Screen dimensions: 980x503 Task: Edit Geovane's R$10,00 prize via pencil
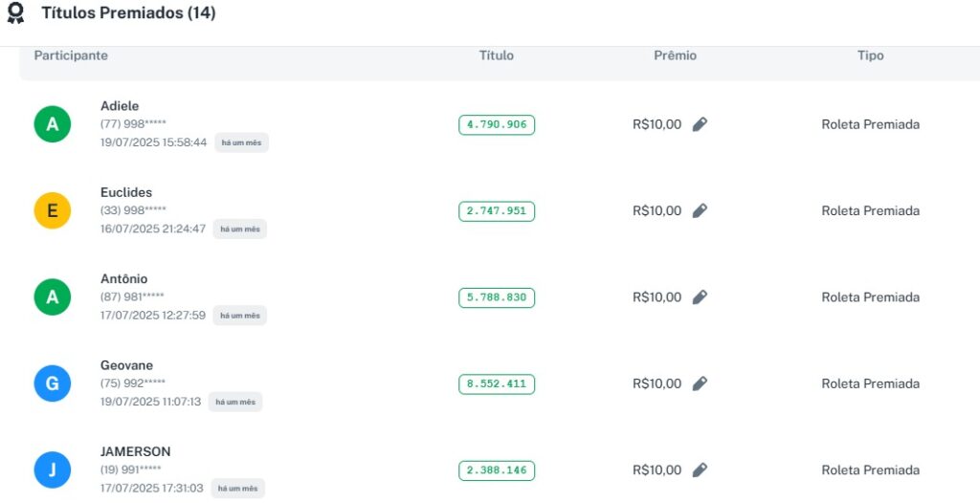click(x=700, y=383)
